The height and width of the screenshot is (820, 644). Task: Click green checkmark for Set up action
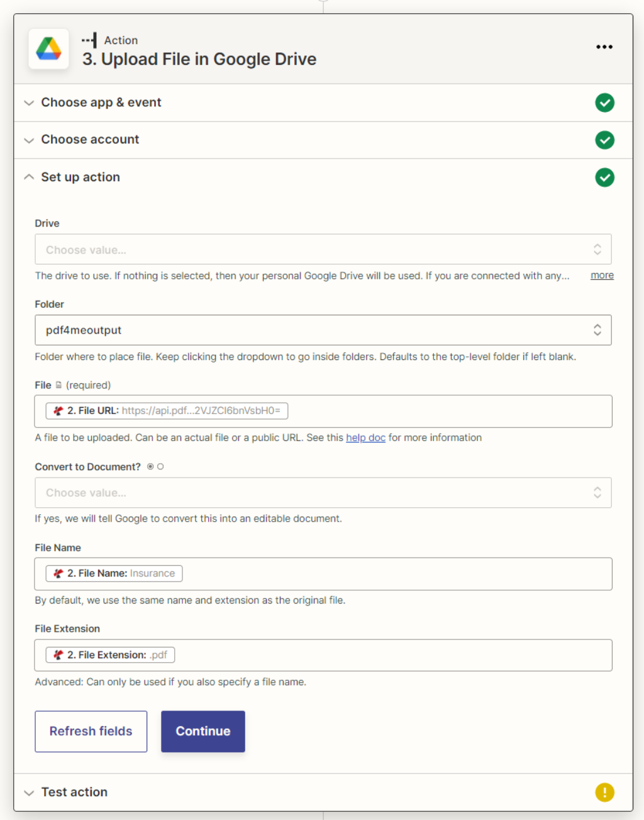[x=604, y=177]
